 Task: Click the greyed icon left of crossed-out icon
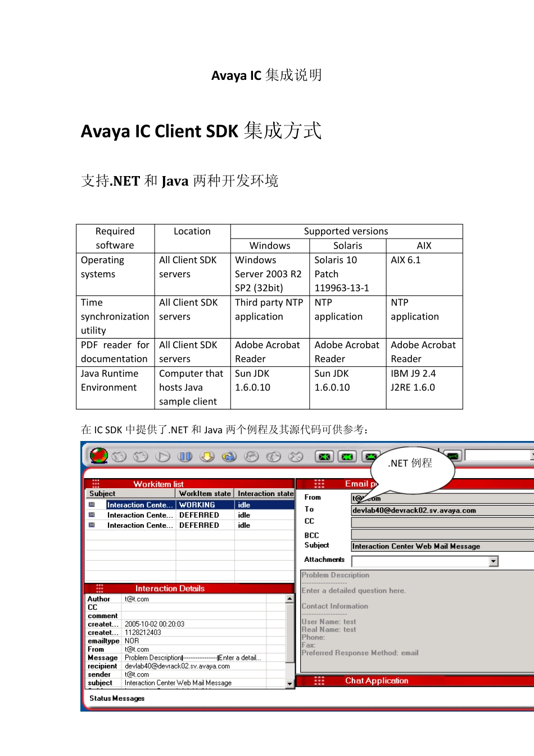pyautogui.click(x=274, y=456)
